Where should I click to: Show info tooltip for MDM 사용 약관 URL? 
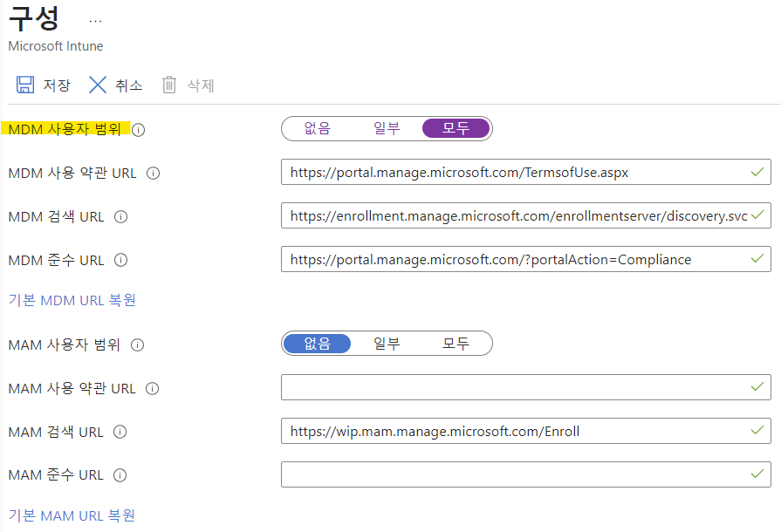pos(153,174)
